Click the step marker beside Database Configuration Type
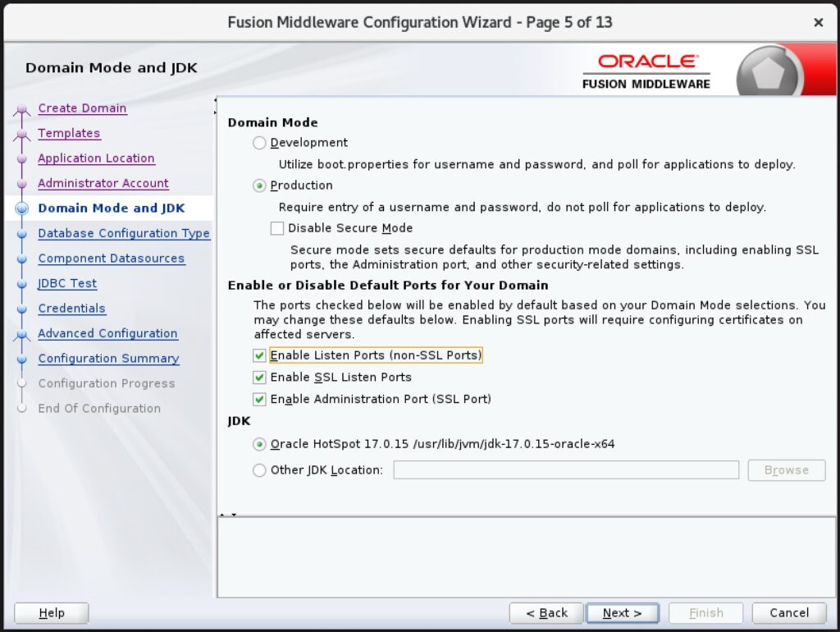840x632 pixels. [22, 234]
